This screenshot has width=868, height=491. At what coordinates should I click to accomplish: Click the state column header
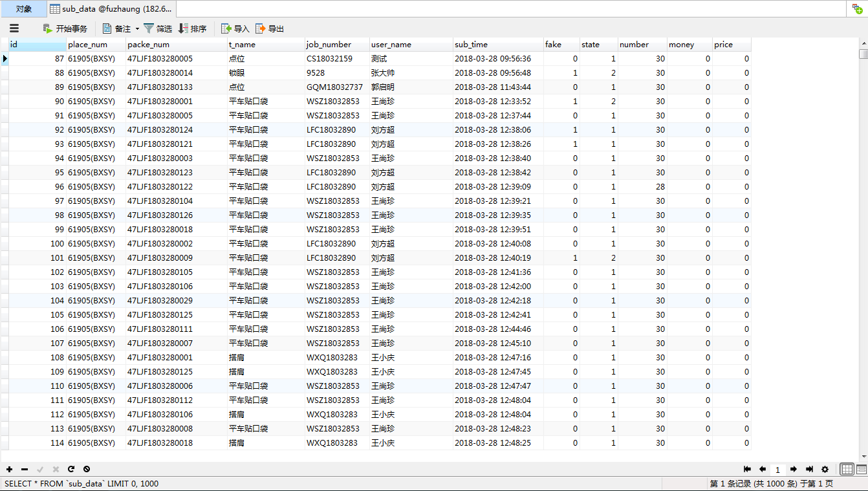click(x=599, y=45)
